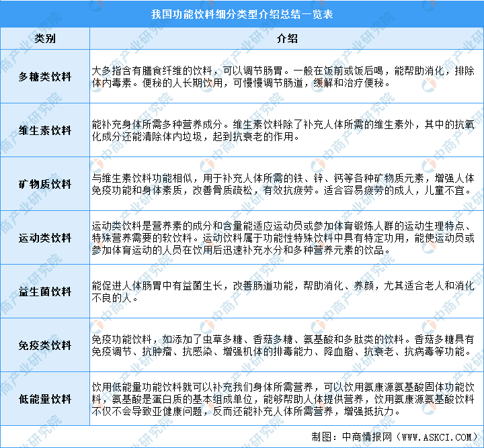
Task: Click the table title 我国功能饮料细分类型介绍总结一览表
Action: (242, 14)
